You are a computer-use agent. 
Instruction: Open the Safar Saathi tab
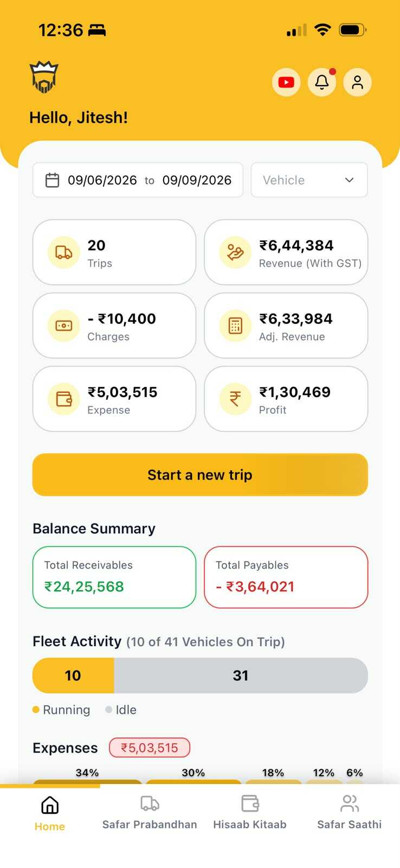pos(350,813)
